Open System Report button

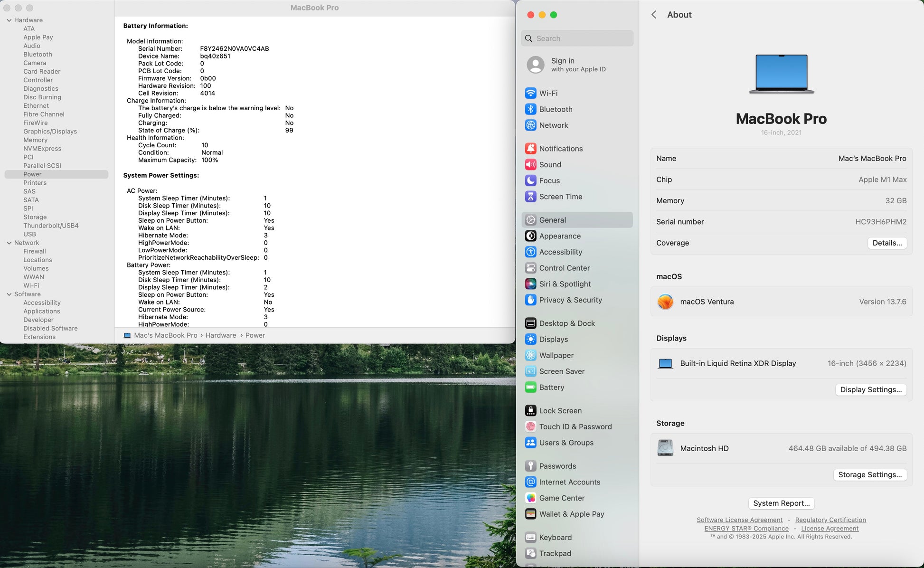[x=781, y=503]
